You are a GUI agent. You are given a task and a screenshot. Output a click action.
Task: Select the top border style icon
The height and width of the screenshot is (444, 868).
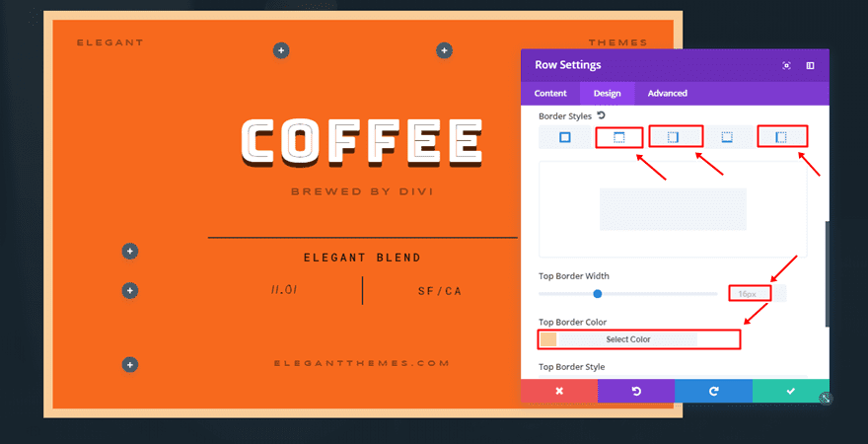coord(619,137)
